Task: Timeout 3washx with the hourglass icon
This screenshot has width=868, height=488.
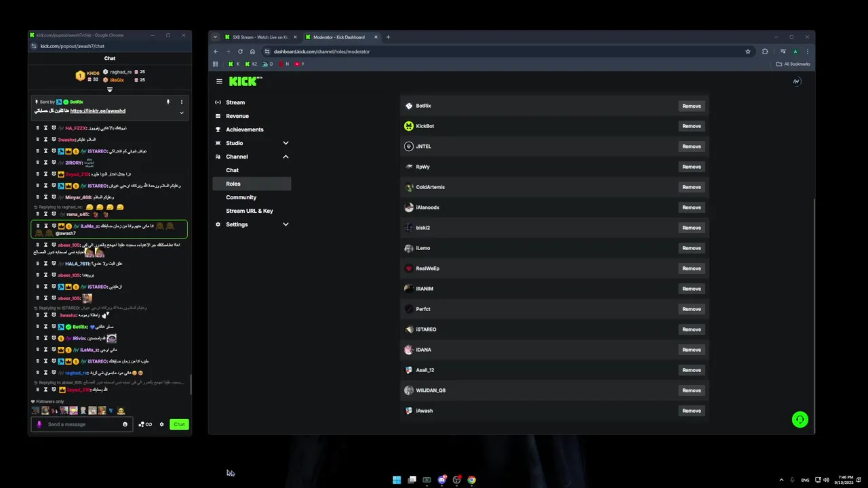Action: [x=45, y=140]
